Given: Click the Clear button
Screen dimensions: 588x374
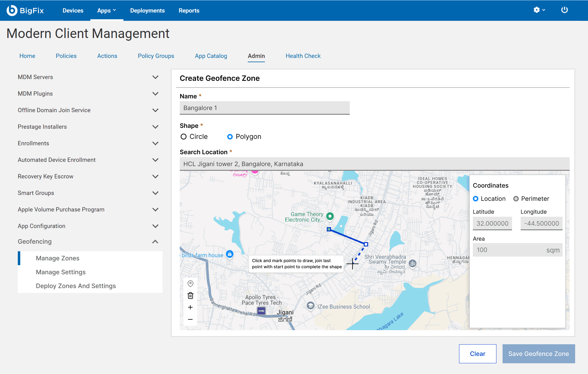Looking at the screenshot, I should coord(478,354).
